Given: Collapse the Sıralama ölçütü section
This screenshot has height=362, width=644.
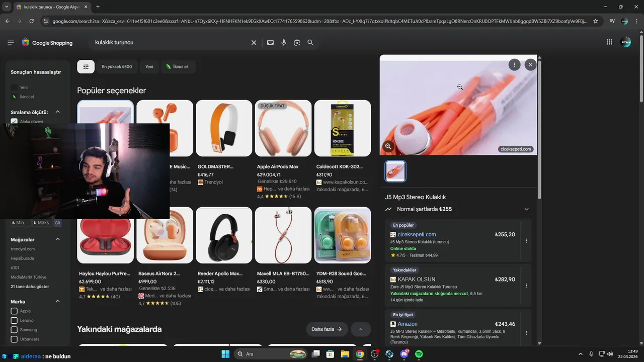Looking at the screenshot, I should click(x=57, y=112).
